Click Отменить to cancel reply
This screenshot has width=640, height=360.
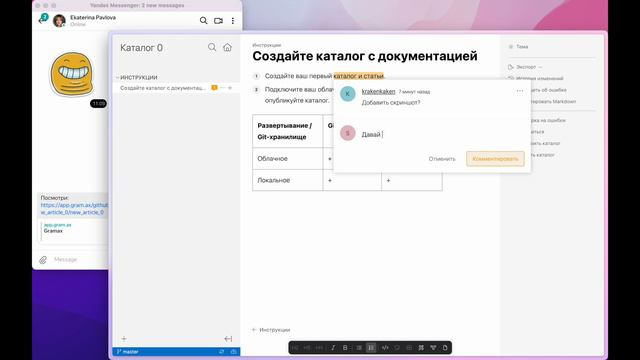(x=442, y=159)
